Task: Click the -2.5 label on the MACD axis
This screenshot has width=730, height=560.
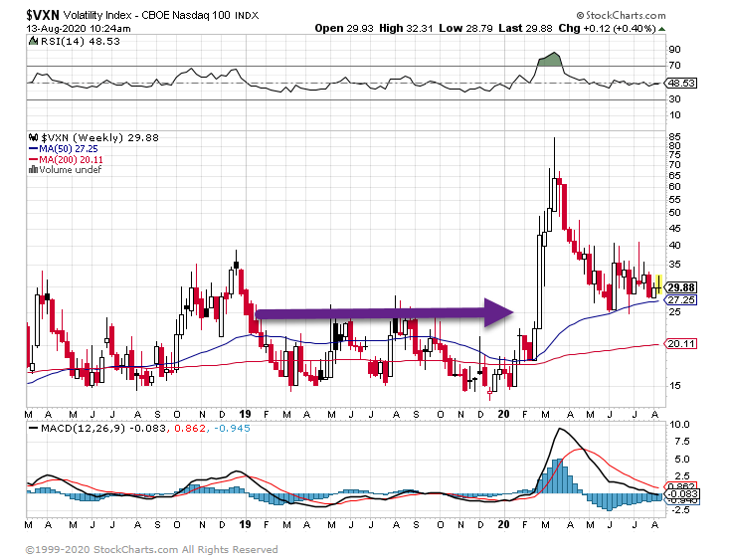Action: [x=680, y=510]
